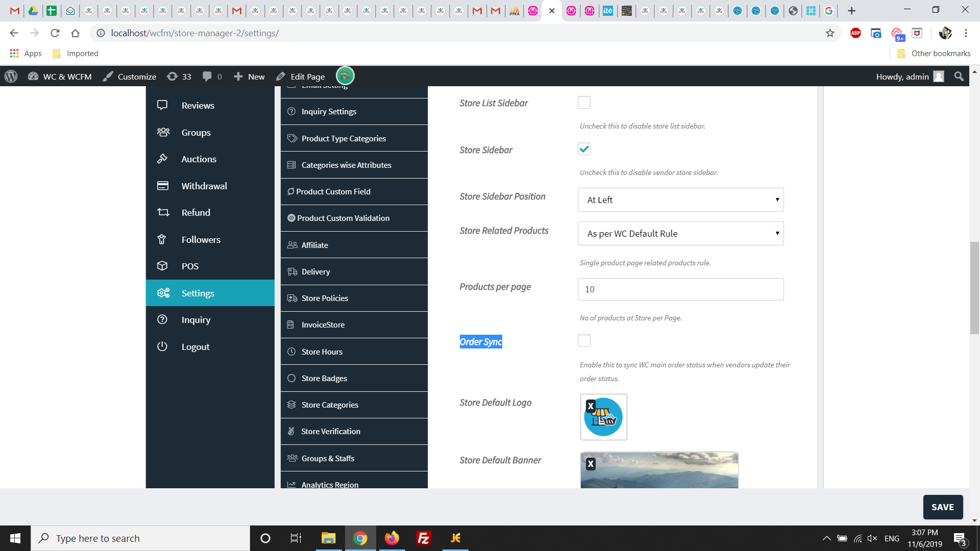Click the browser home icon

(x=76, y=33)
